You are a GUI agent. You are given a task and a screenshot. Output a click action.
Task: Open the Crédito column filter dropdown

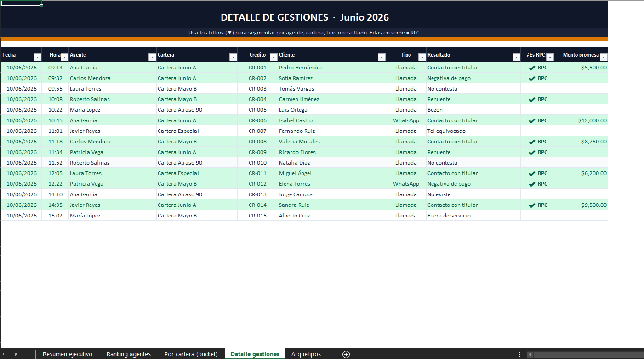pyautogui.click(x=274, y=57)
